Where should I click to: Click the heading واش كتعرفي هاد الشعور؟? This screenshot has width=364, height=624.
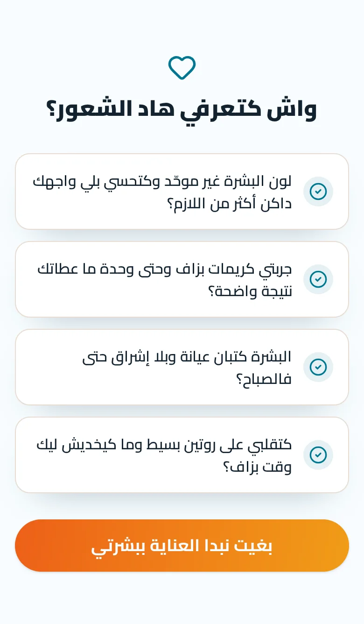point(182,109)
